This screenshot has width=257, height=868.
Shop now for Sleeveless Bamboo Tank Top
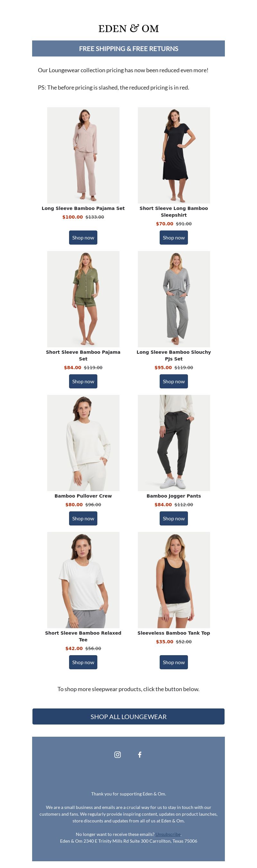coord(174,662)
